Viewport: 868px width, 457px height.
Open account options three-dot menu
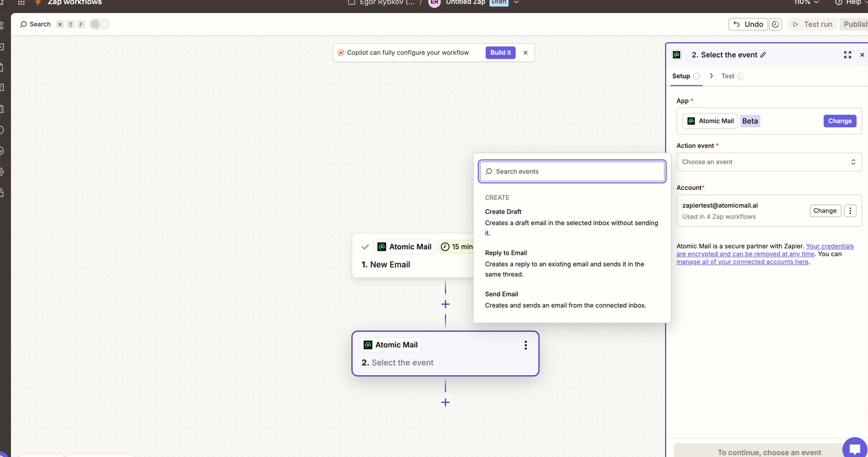pos(850,211)
